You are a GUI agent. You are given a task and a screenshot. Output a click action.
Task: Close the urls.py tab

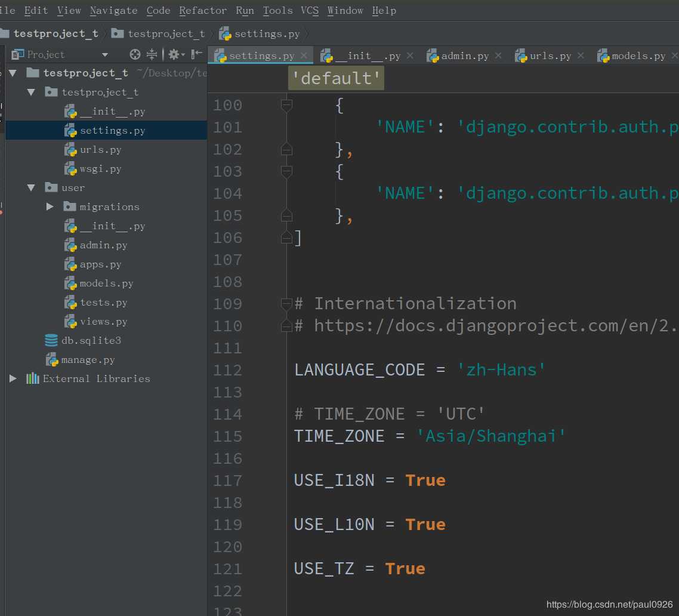click(581, 56)
